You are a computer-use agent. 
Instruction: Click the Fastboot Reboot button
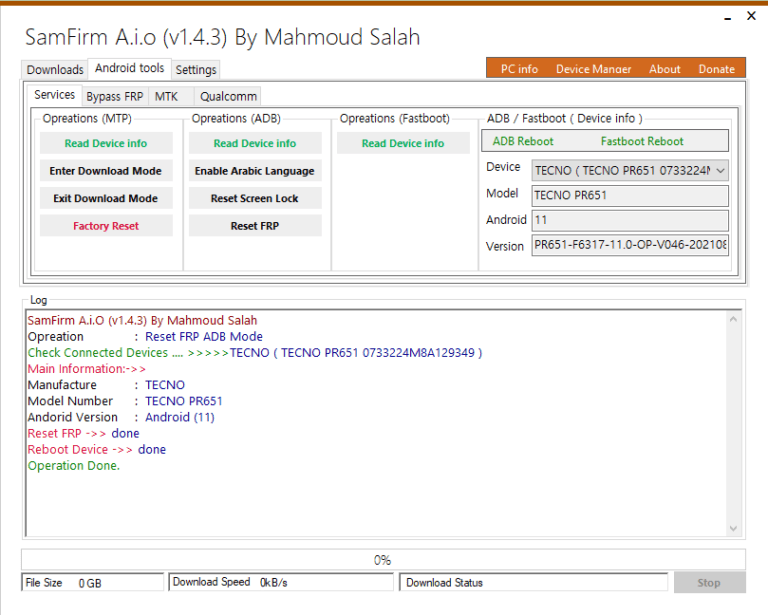coord(642,141)
